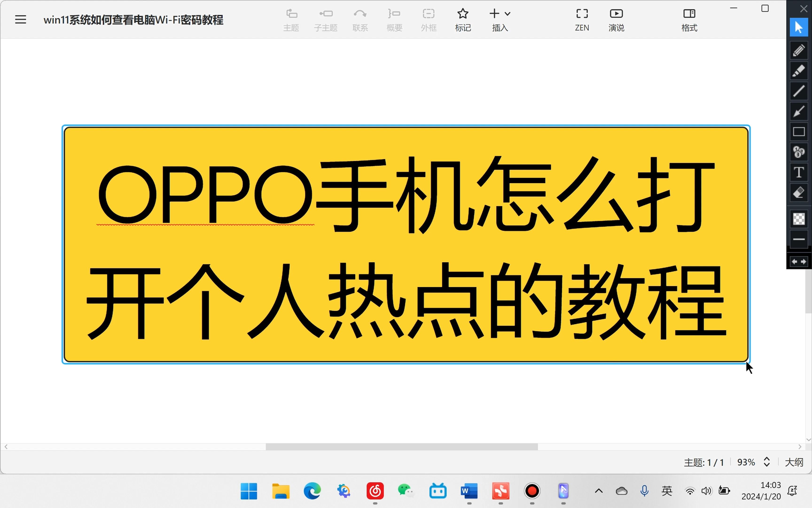
Task: Add a boundary with 外框 tool
Action: pyautogui.click(x=429, y=20)
